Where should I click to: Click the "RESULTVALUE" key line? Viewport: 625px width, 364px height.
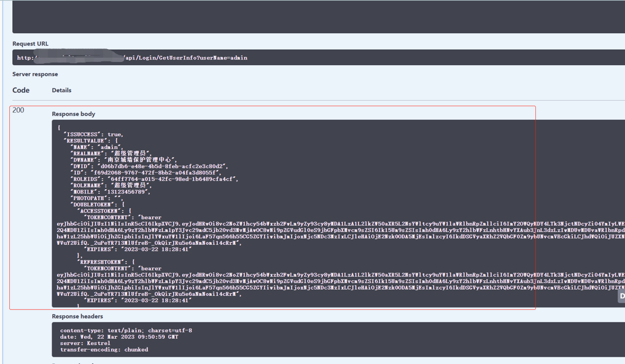pos(90,141)
